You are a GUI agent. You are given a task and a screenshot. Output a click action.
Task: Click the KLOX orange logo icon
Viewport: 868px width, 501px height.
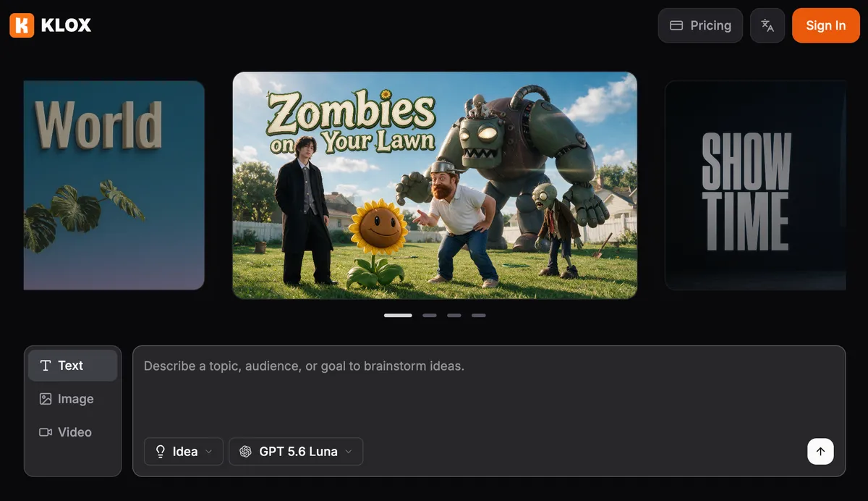(x=22, y=25)
